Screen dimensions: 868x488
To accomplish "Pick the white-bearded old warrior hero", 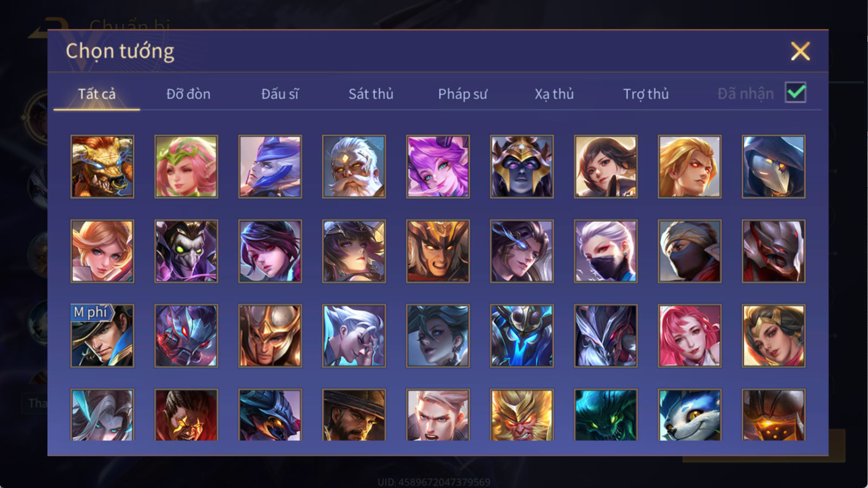I will pos(354,166).
